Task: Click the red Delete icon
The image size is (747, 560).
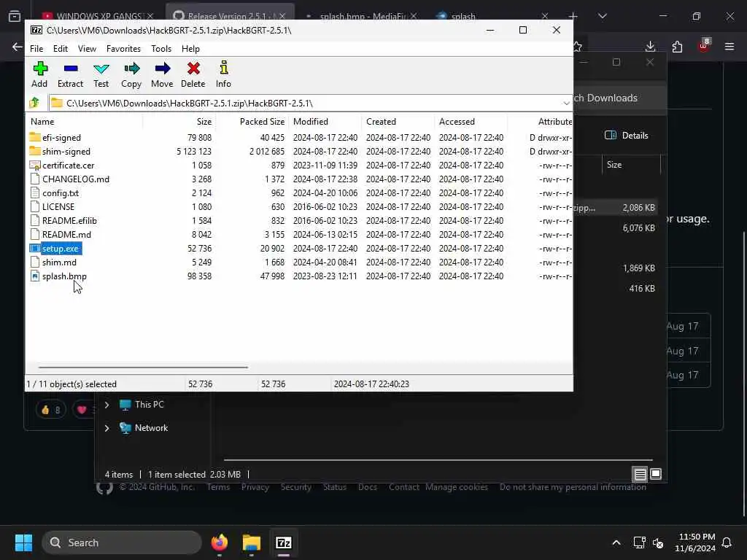Action: point(193,69)
